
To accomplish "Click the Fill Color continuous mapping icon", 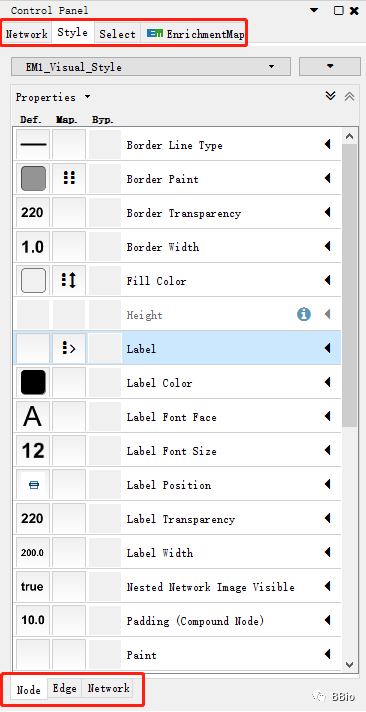I will (69, 281).
